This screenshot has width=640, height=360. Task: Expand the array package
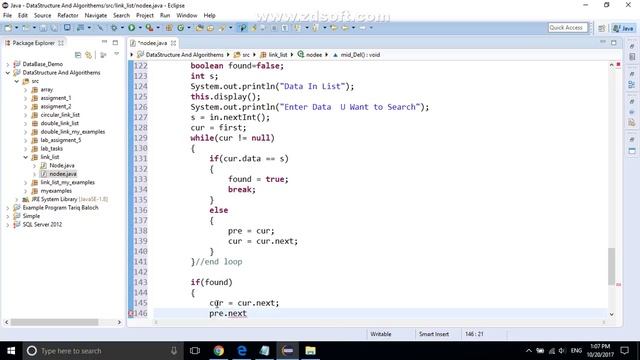click(25, 90)
